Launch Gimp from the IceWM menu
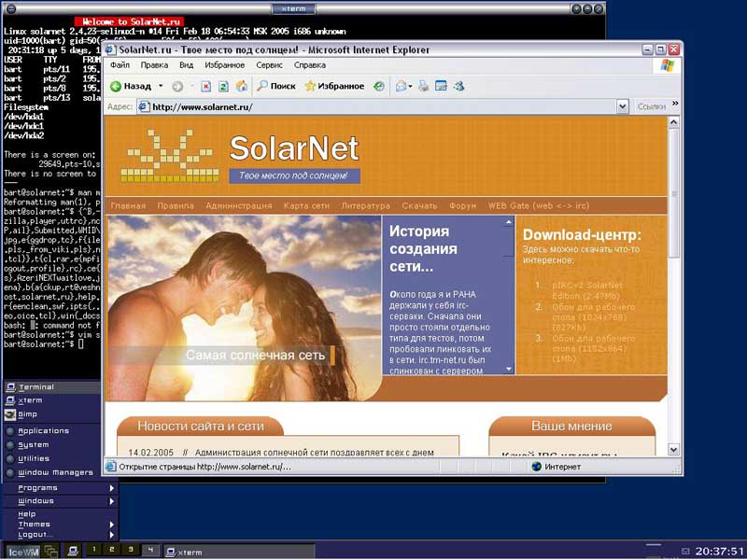 point(52,414)
